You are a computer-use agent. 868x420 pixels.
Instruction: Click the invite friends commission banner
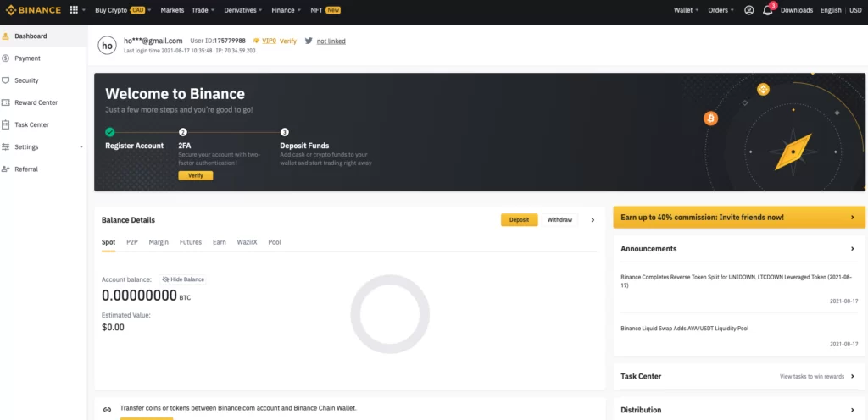[x=739, y=217]
